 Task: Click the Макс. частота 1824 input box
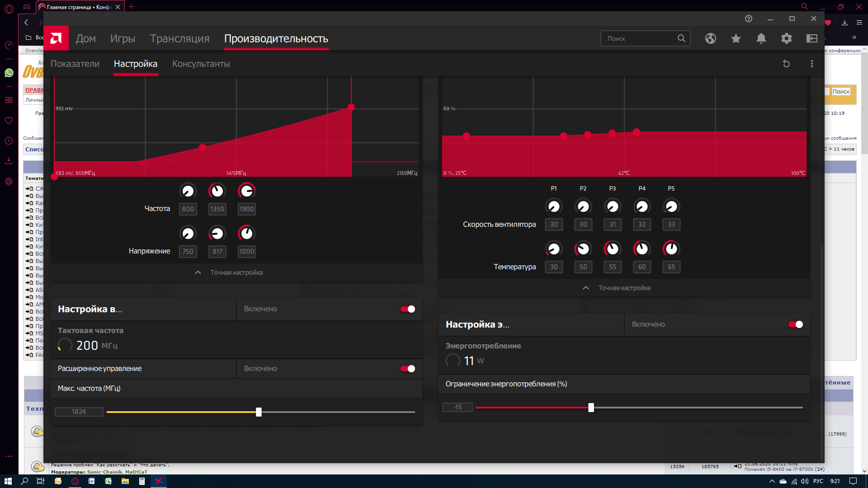click(x=79, y=412)
